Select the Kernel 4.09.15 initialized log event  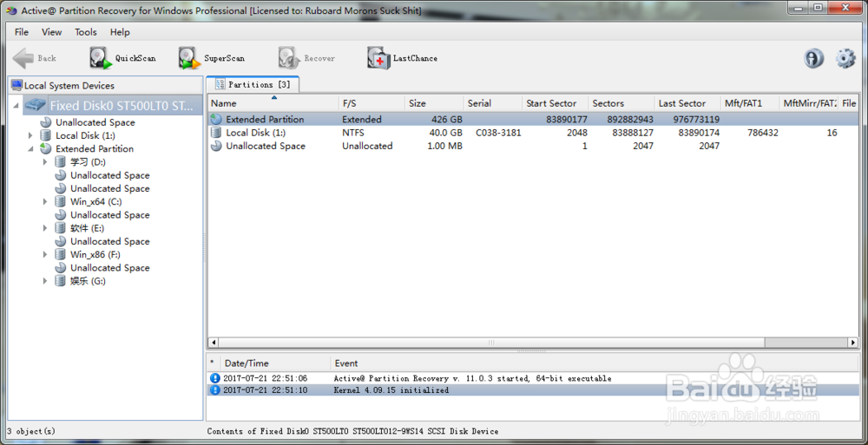[391, 390]
